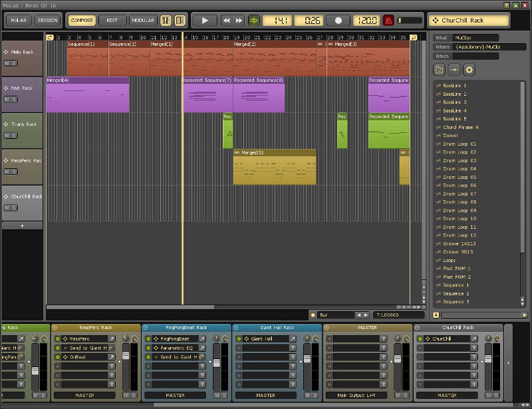Click the Record button in transport
The width and height of the screenshot is (532, 409).
[338, 21]
